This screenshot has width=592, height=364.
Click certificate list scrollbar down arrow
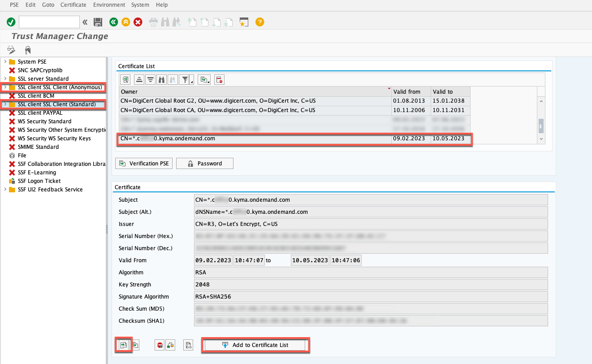[x=541, y=139]
